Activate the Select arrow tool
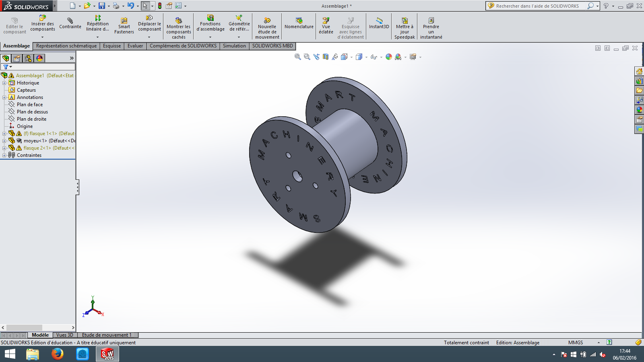This screenshot has width=644, height=362. (145, 6)
